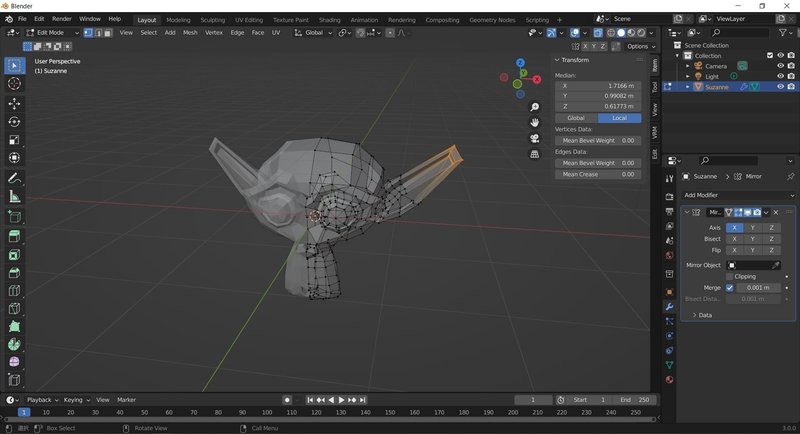Toggle Suzanne's viewport visibility eye

coord(780,87)
